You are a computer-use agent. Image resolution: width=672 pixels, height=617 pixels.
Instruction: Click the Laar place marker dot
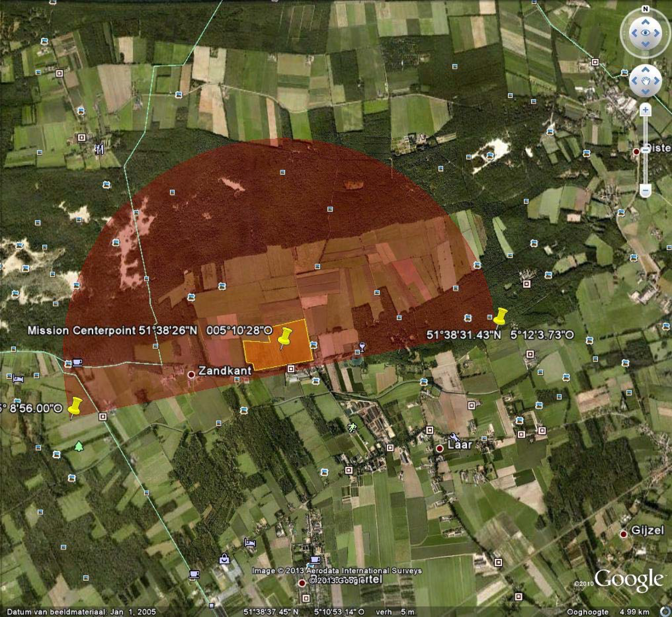(x=439, y=448)
